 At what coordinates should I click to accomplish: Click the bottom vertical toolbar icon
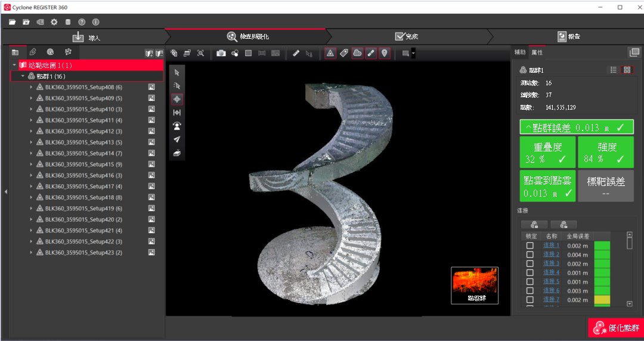point(177,153)
